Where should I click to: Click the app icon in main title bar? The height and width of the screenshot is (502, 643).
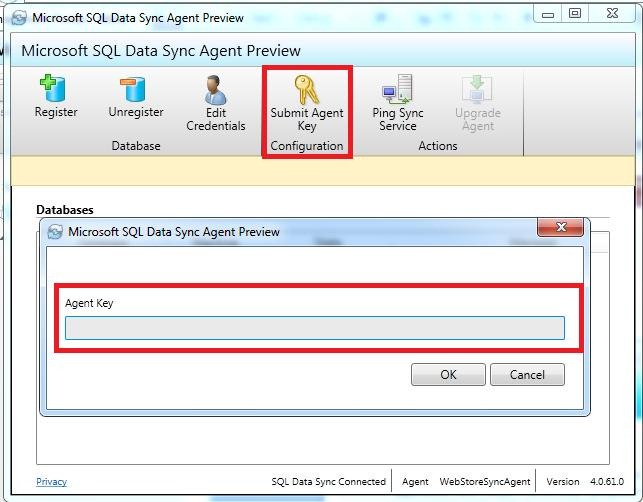[19, 18]
